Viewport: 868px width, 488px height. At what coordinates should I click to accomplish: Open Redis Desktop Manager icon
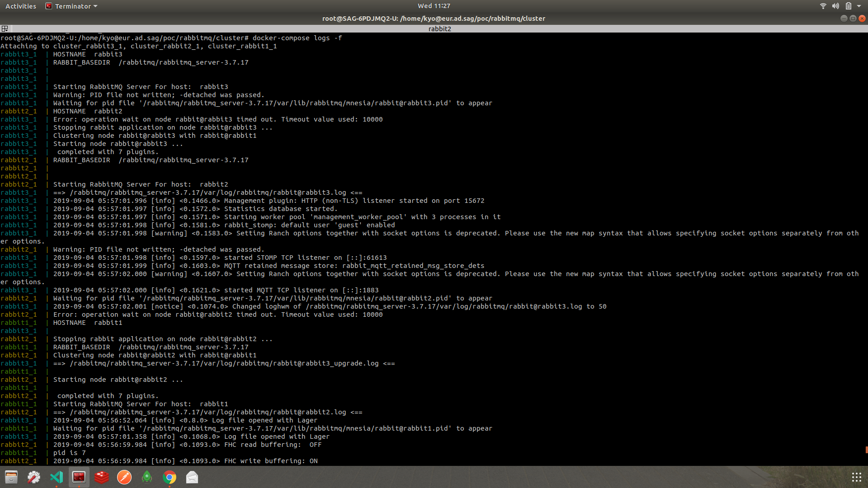pyautogui.click(x=102, y=477)
